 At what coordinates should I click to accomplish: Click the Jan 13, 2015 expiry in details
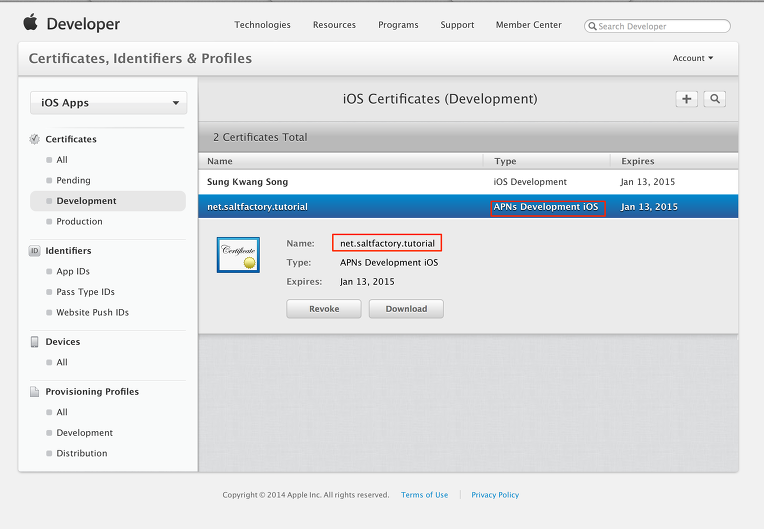point(367,282)
